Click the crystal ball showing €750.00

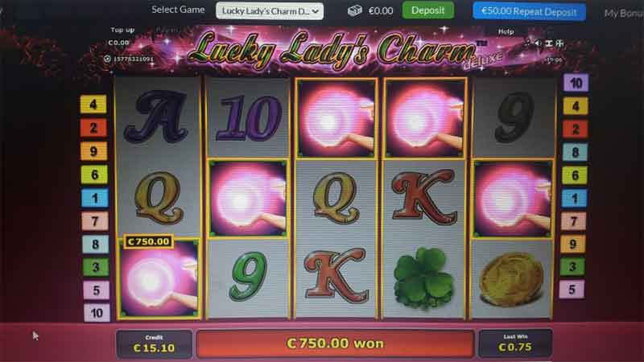(159, 278)
